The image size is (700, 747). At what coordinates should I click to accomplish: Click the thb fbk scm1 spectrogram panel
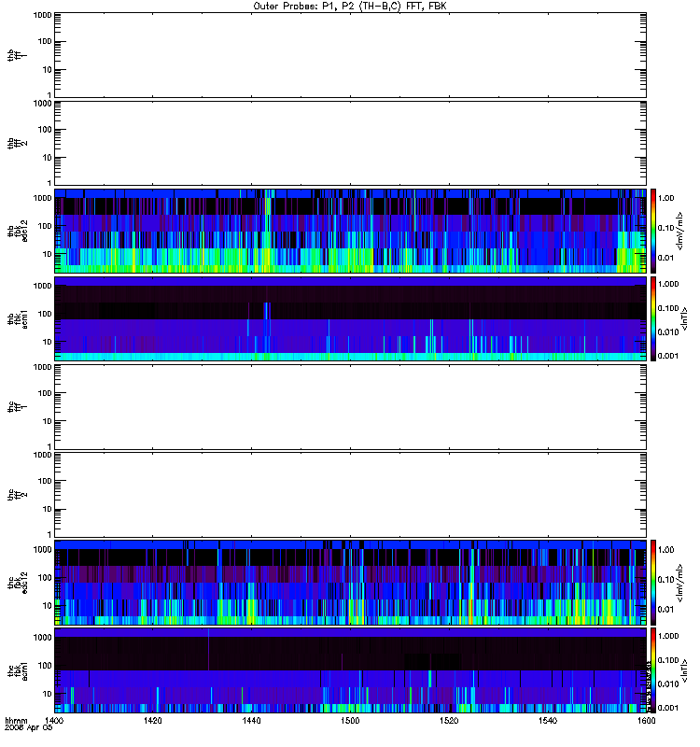pos(350,318)
